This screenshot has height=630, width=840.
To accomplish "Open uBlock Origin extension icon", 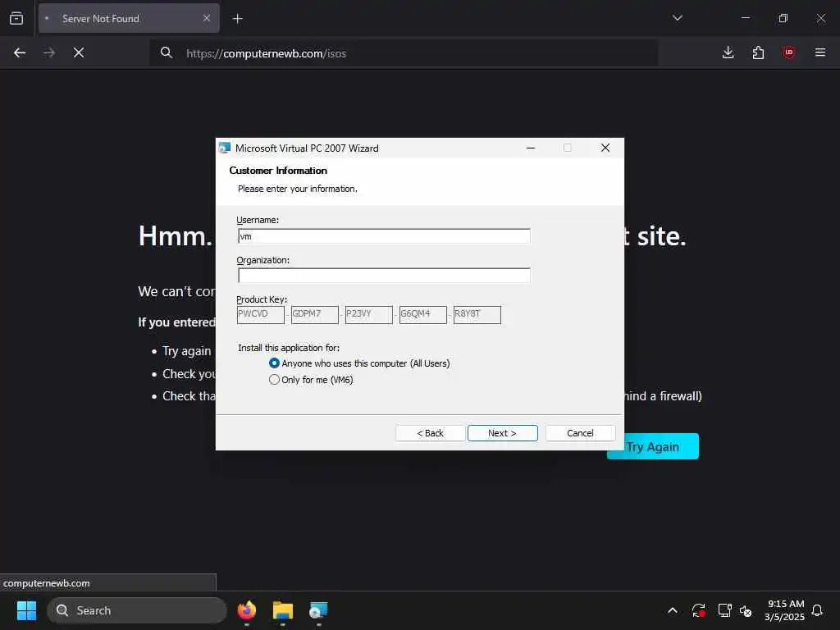I will [x=788, y=52].
